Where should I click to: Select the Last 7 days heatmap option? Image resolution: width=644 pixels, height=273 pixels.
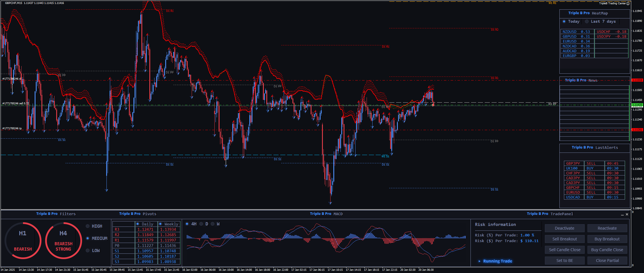point(587,22)
